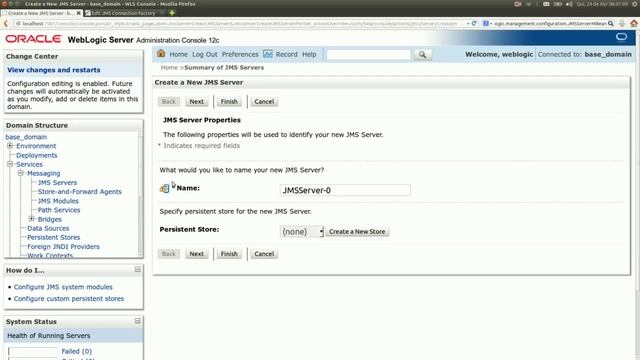Image resolution: width=640 pixels, height=360 pixels.
Task: Open a new browser tab with plus icon
Action: [172, 13]
